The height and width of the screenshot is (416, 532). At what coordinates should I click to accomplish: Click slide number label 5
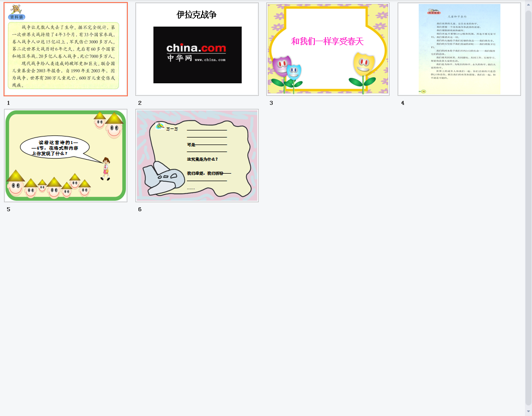[x=9, y=209]
